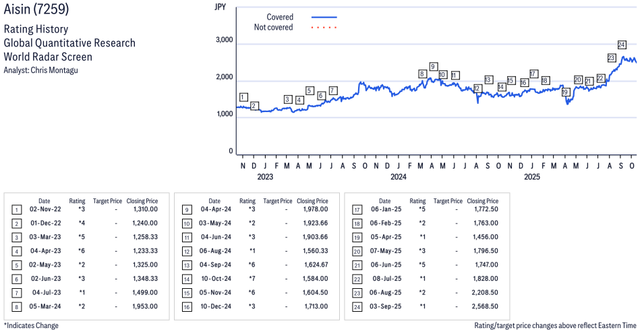The height and width of the screenshot is (330, 644).
Task: Select rating marker 1 on the chart line
Action: pyautogui.click(x=243, y=97)
